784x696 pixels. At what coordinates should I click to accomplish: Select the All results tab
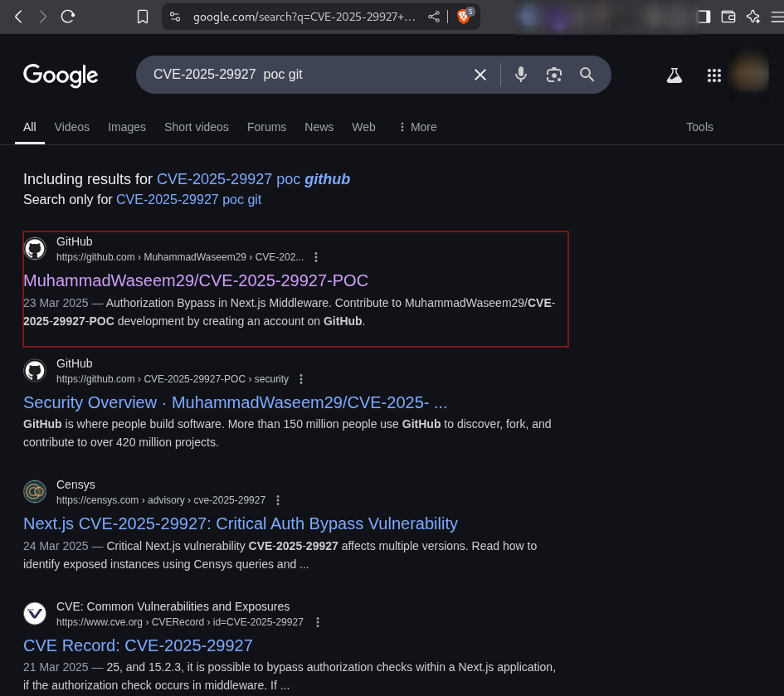pyautogui.click(x=30, y=127)
